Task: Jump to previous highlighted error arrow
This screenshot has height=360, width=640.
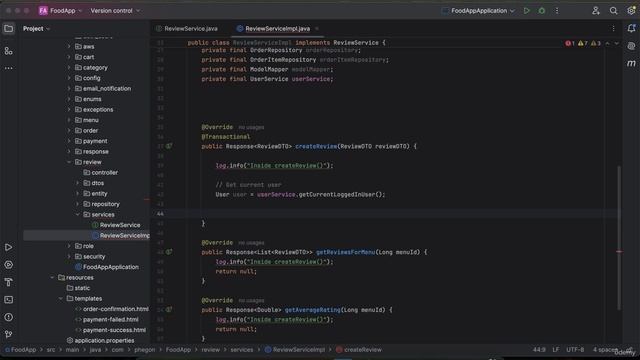Action: pos(607,43)
